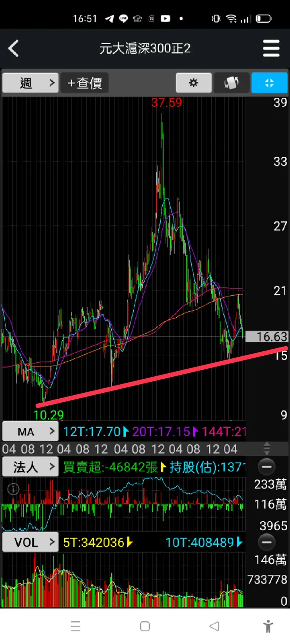Tap the Android recent apps menu icon

click(76, 626)
